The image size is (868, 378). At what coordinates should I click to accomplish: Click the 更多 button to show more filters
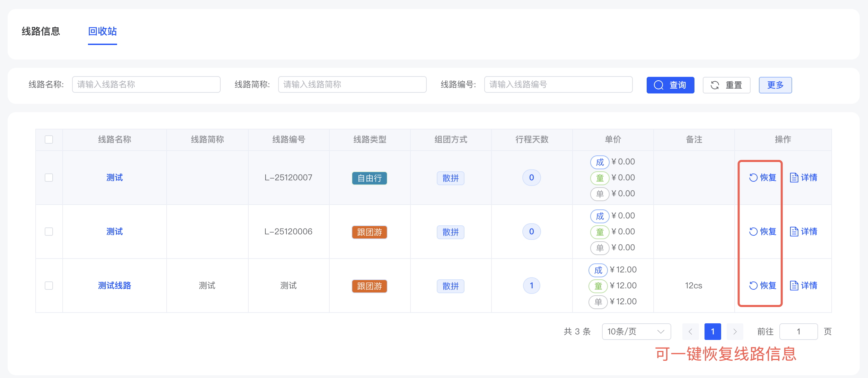pyautogui.click(x=775, y=85)
